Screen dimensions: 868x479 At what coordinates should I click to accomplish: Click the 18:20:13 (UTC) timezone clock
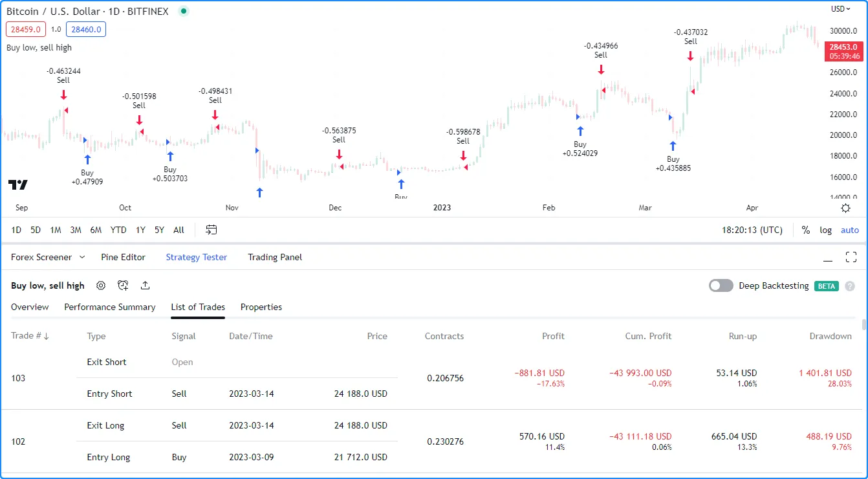[x=752, y=230]
